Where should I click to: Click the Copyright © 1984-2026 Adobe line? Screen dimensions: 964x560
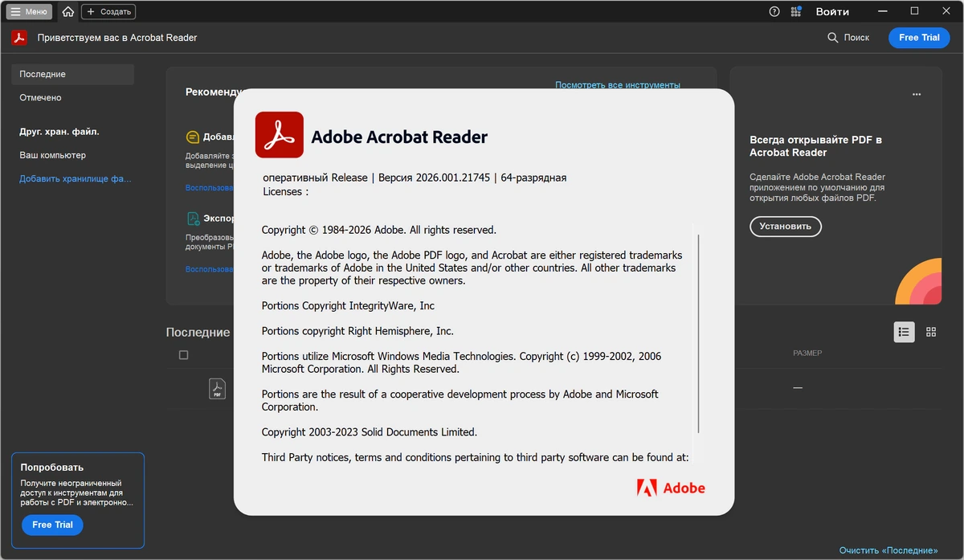379,230
